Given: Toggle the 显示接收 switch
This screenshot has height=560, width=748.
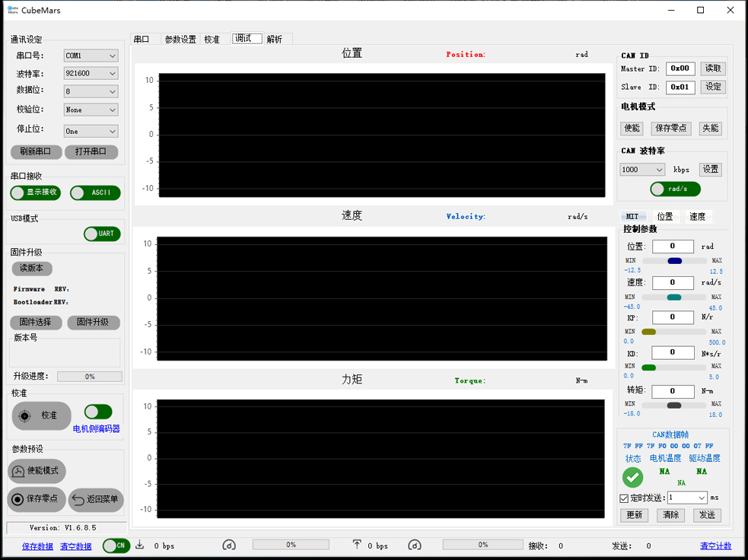Looking at the screenshot, I should pyautogui.click(x=35, y=192).
